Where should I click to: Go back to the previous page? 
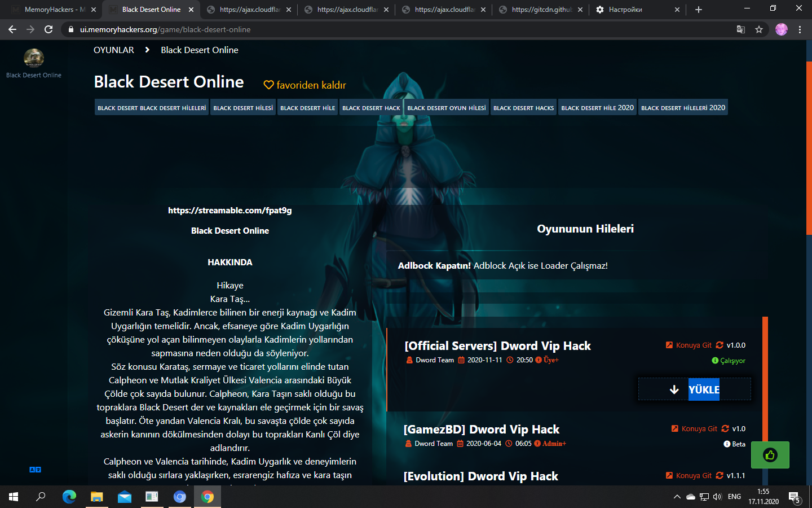point(12,29)
